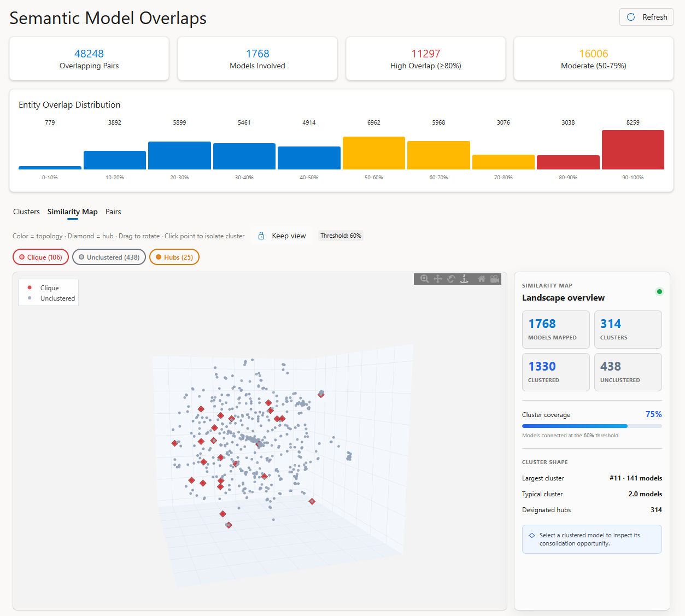Click the 30-40% blue histogram bar

point(244,156)
